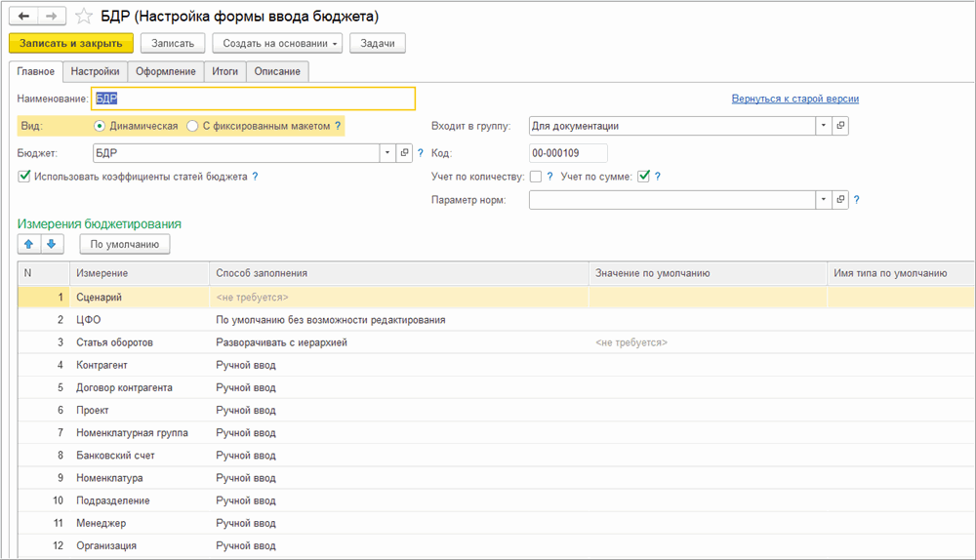
Task: Select the Динамическая radio option
Action: pyautogui.click(x=100, y=126)
